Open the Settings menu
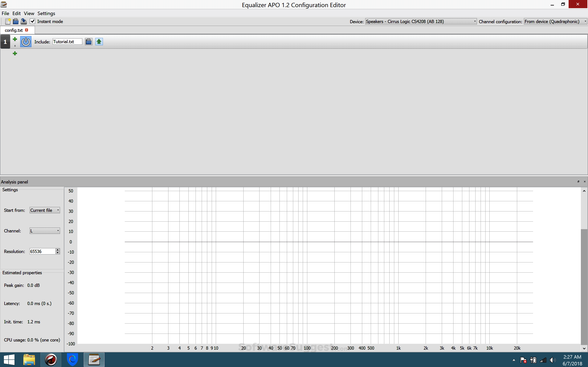The height and width of the screenshot is (367, 588). point(46,13)
